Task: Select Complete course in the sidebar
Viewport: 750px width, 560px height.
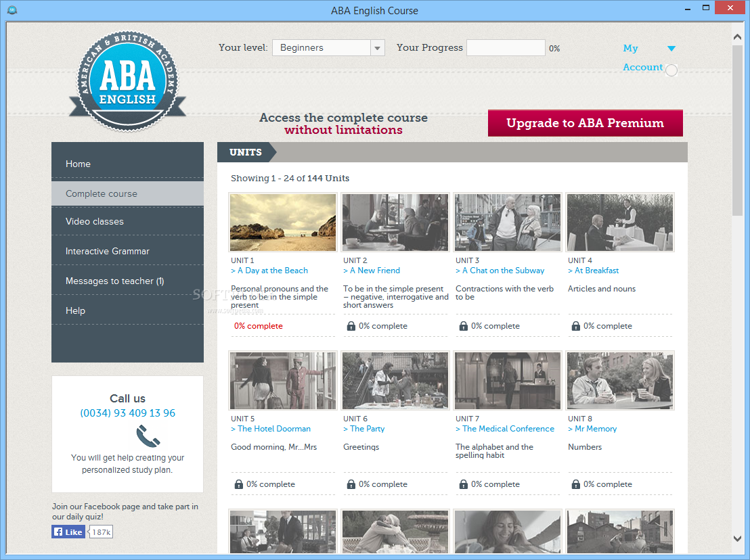Action: (128, 193)
